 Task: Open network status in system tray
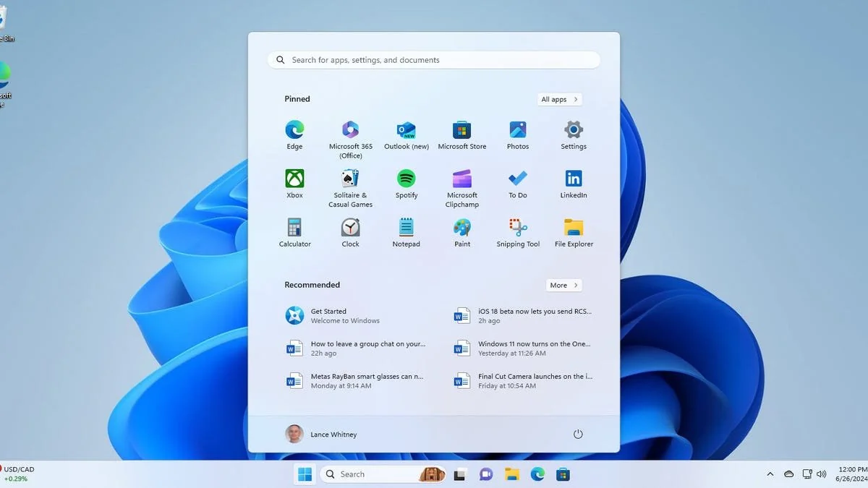pos(807,474)
